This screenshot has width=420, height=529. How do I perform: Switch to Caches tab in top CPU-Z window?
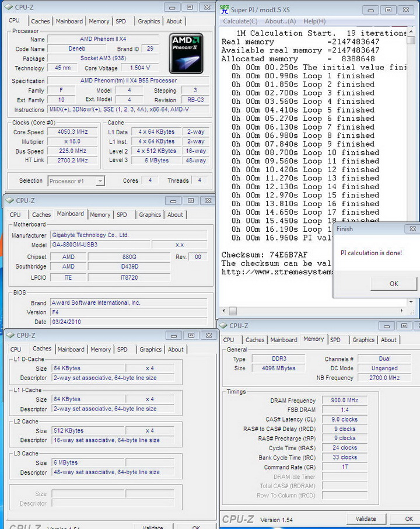tap(40, 21)
